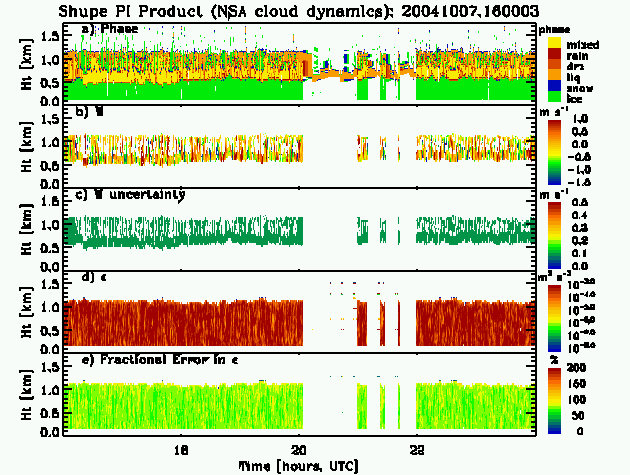
Task: Click the "20" hour tick label
Action: (299, 450)
